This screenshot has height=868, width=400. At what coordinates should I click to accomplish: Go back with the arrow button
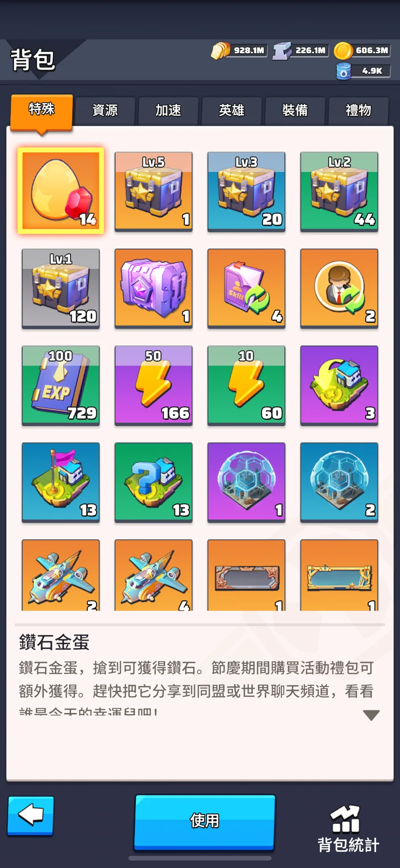coord(31,816)
